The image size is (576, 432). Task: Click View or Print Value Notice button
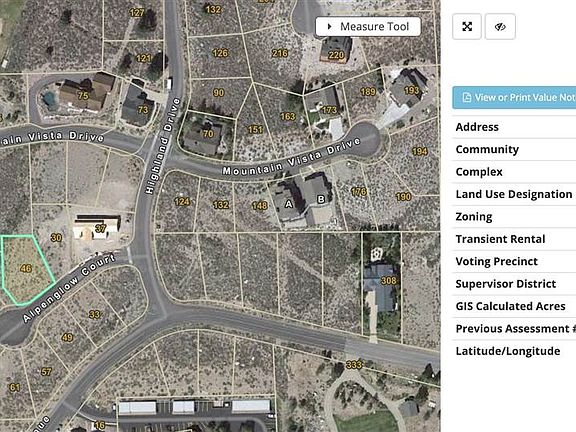click(514, 97)
